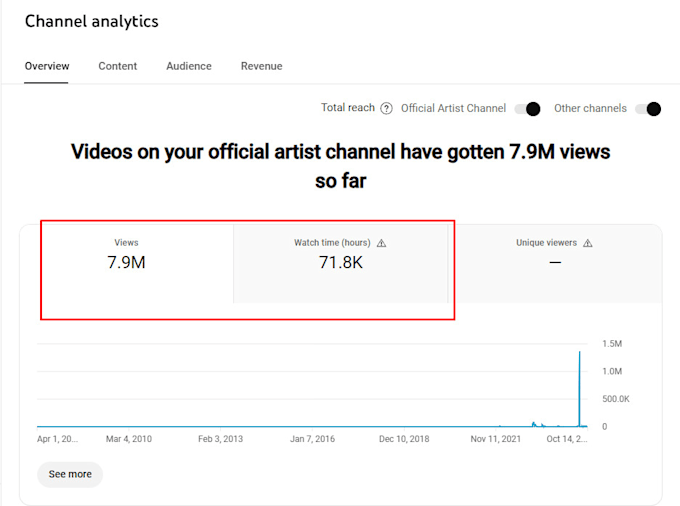The height and width of the screenshot is (506, 680).
Task: Switch to the Content tab
Action: click(118, 66)
